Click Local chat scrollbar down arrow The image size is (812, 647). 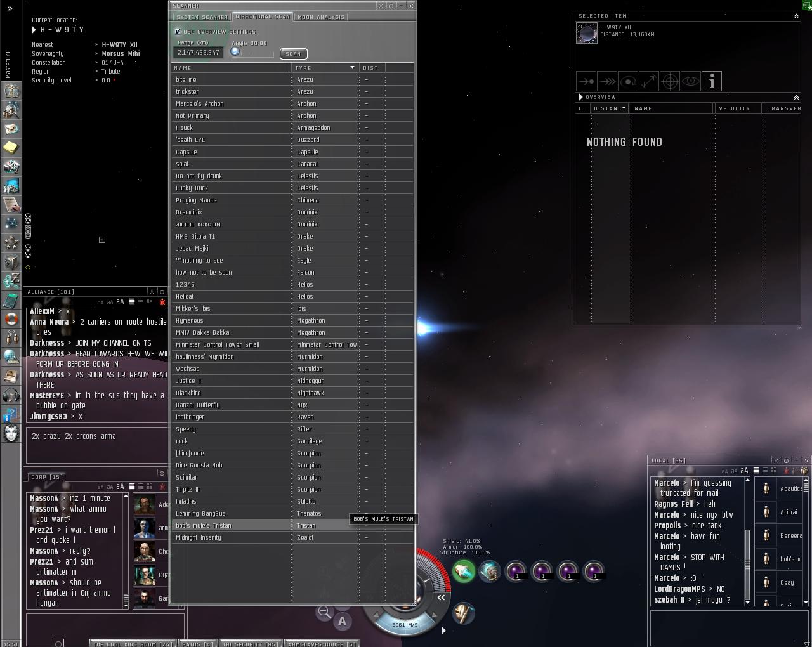point(747,602)
